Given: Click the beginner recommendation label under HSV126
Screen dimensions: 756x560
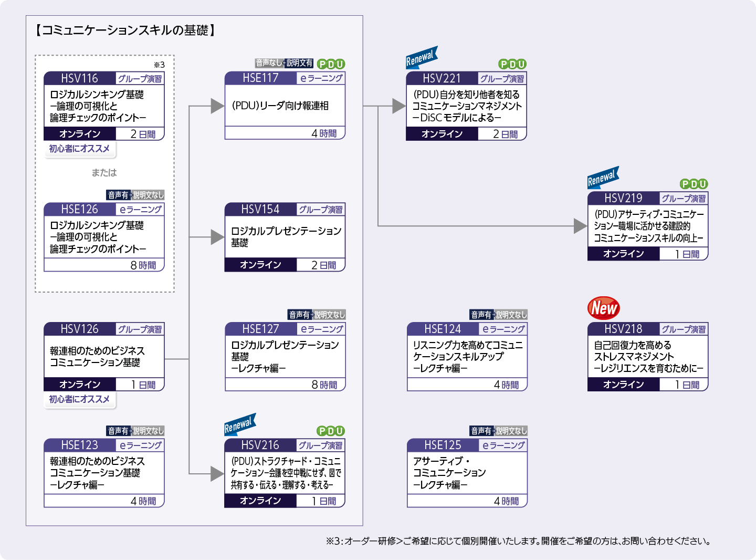Looking at the screenshot, I should click(80, 399).
